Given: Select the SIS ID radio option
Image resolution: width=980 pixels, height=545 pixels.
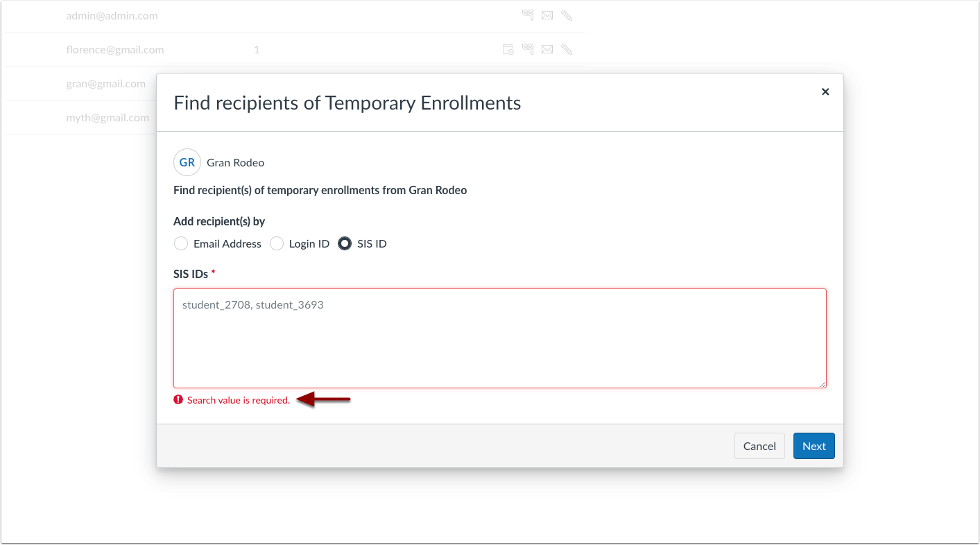Looking at the screenshot, I should (x=345, y=243).
